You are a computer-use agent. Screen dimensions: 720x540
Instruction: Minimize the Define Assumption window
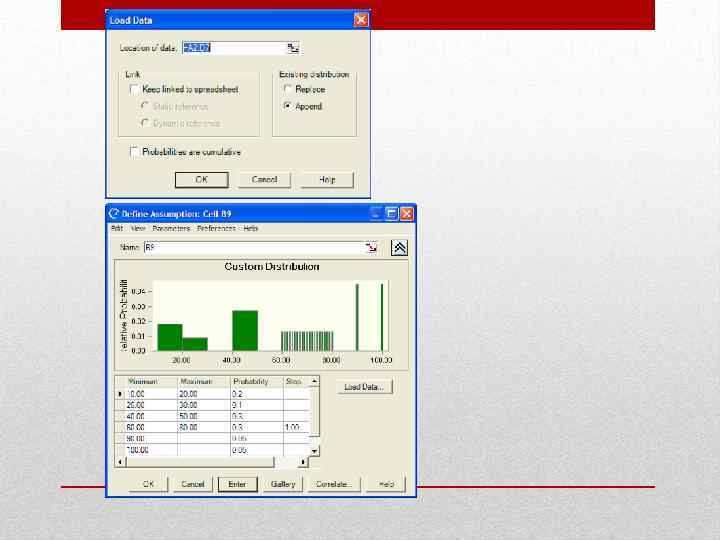click(376, 214)
